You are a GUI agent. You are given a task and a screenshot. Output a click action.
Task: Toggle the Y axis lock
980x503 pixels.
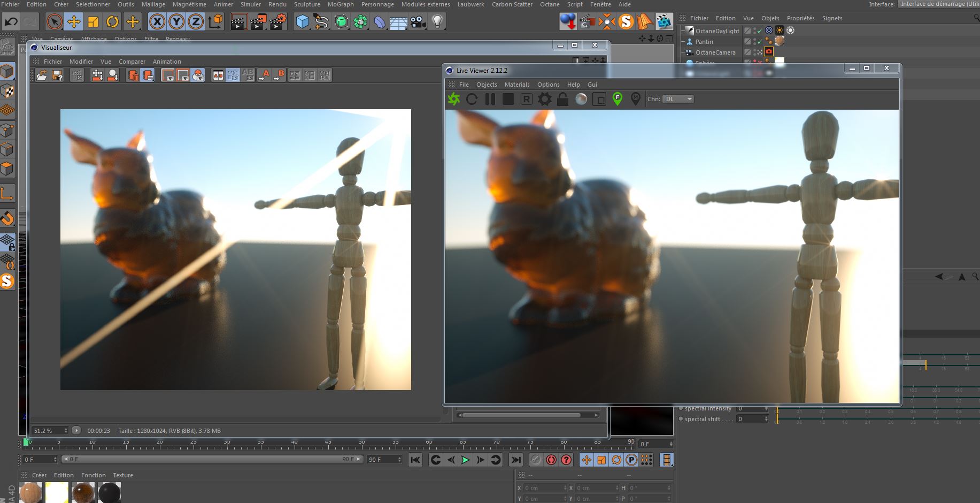pos(176,22)
